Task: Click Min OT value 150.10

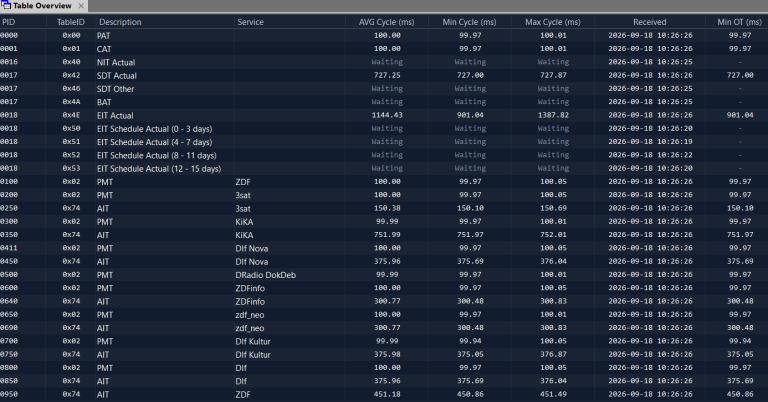Action: 740,208
